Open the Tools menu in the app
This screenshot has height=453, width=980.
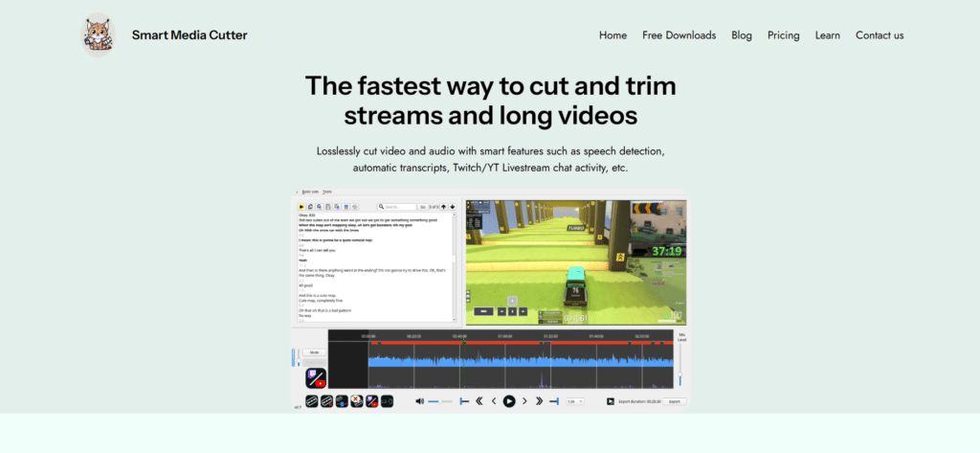(327, 193)
